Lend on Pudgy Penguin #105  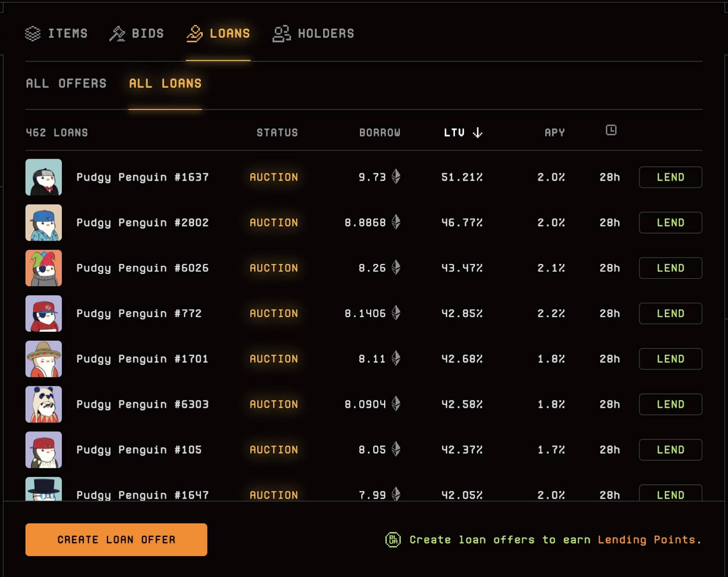pyautogui.click(x=670, y=450)
